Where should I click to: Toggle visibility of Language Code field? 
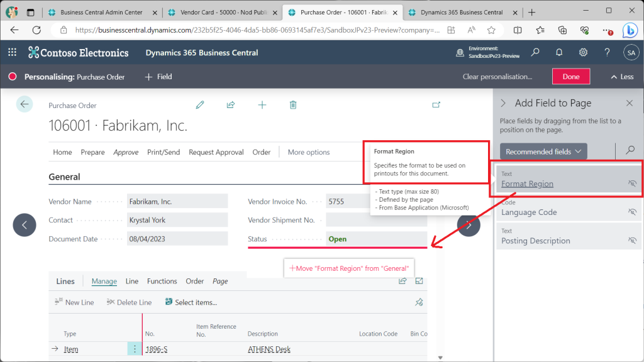point(632,212)
